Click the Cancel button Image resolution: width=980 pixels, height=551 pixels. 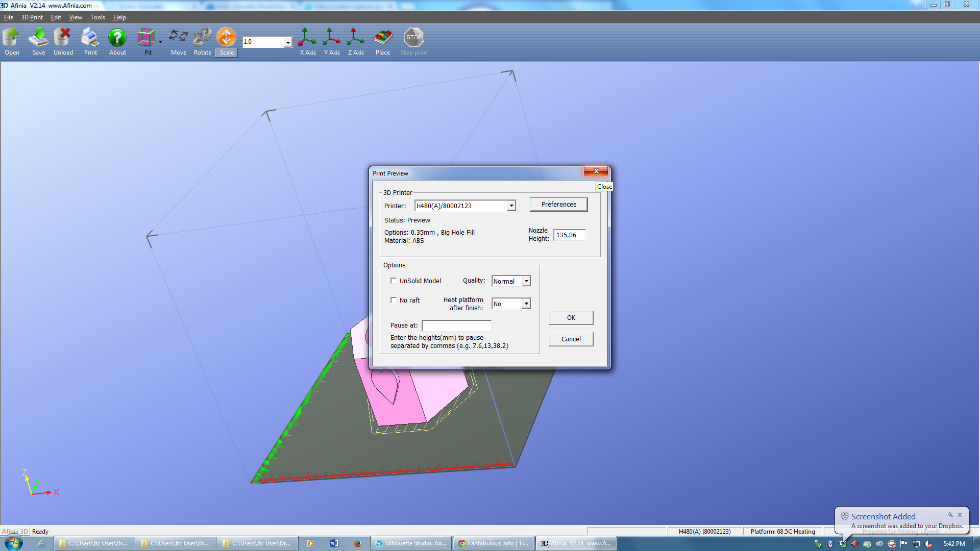point(571,338)
